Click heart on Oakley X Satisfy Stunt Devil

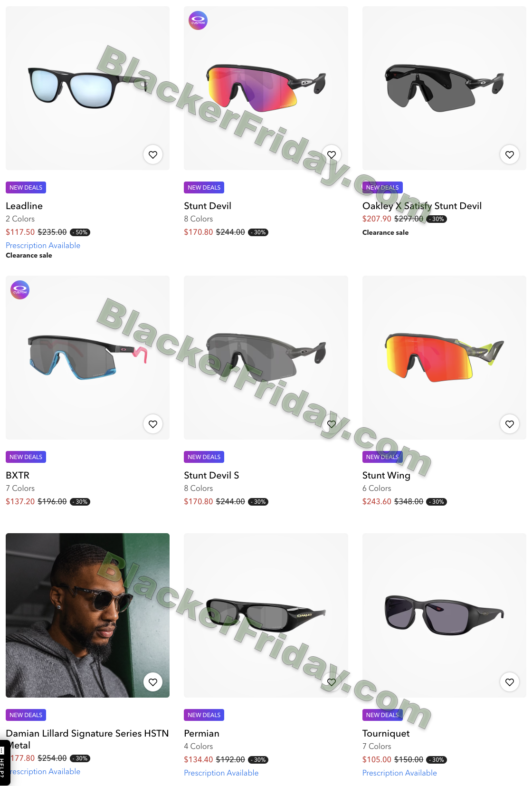click(510, 154)
